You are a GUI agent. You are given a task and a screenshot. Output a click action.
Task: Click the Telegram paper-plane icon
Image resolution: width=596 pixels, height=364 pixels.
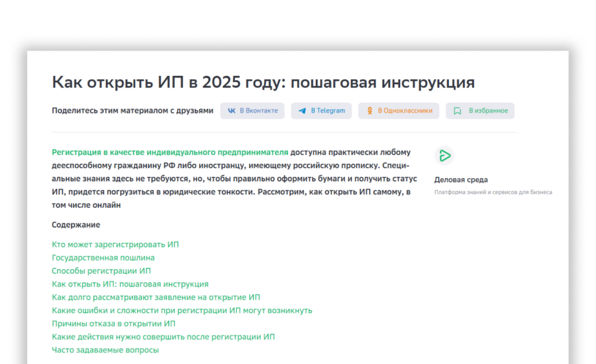click(303, 110)
